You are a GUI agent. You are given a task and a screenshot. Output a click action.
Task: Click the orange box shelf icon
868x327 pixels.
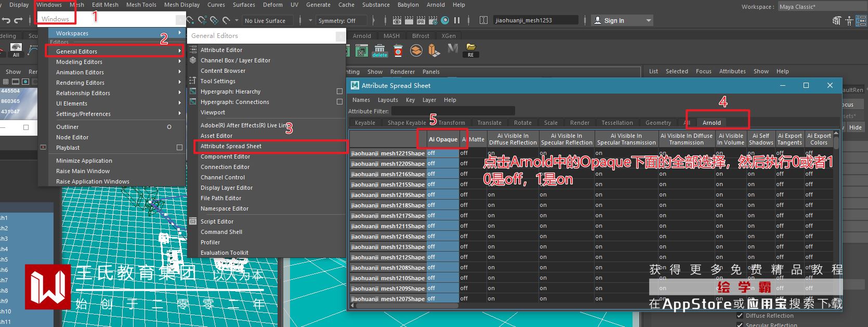tap(435, 50)
